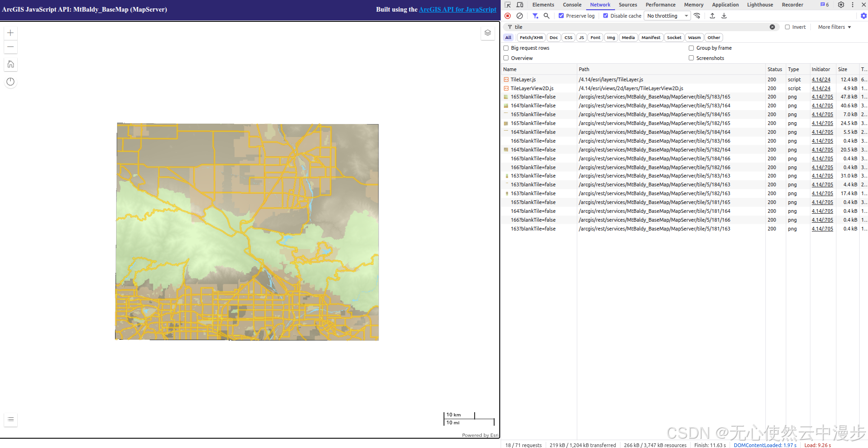Viewport: 868px width, 448px height.
Task: Select the TileLayer.js request row
Action: (x=685, y=79)
